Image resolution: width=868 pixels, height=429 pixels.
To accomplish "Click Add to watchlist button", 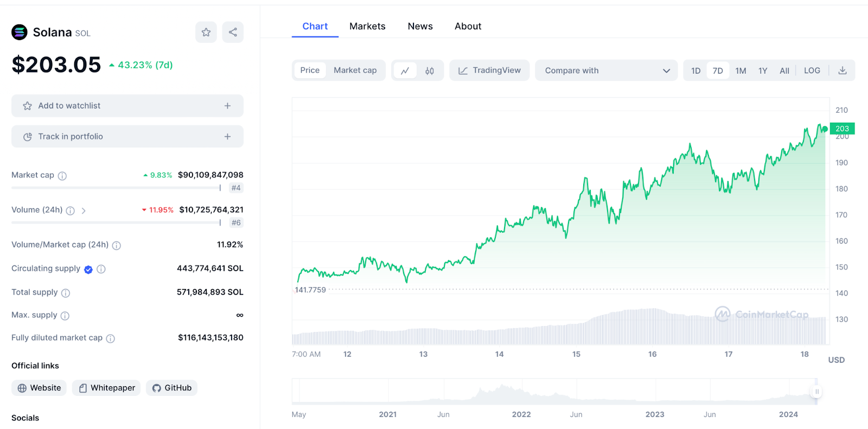I will click(x=127, y=106).
